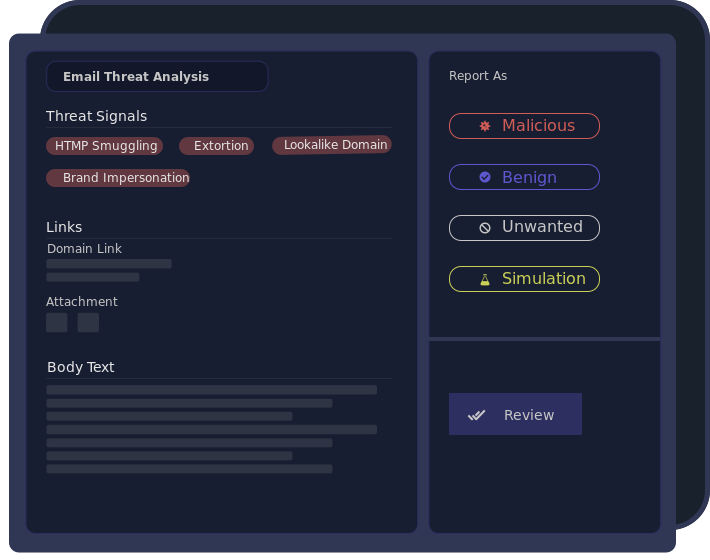Viewport: 710px width, 560px height.
Task: Click the Simulation flask icon
Action: pos(485,279)
